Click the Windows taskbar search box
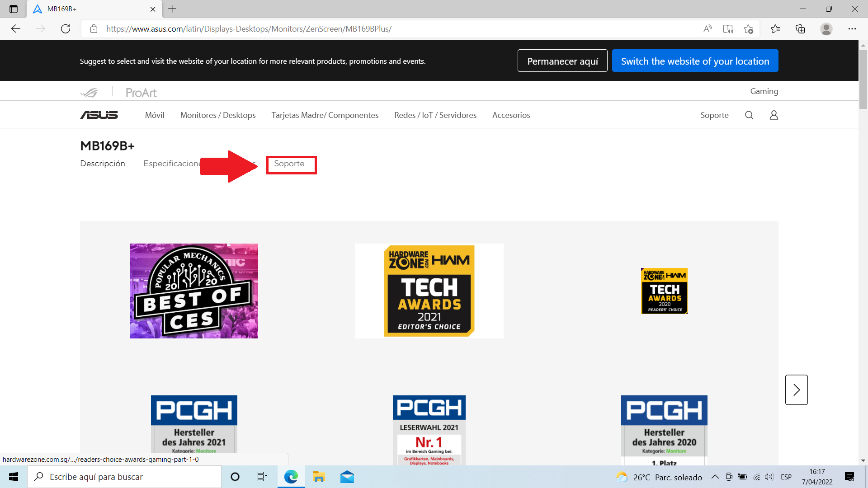Viewport: 868px width, 488px height. click(124, 477)
